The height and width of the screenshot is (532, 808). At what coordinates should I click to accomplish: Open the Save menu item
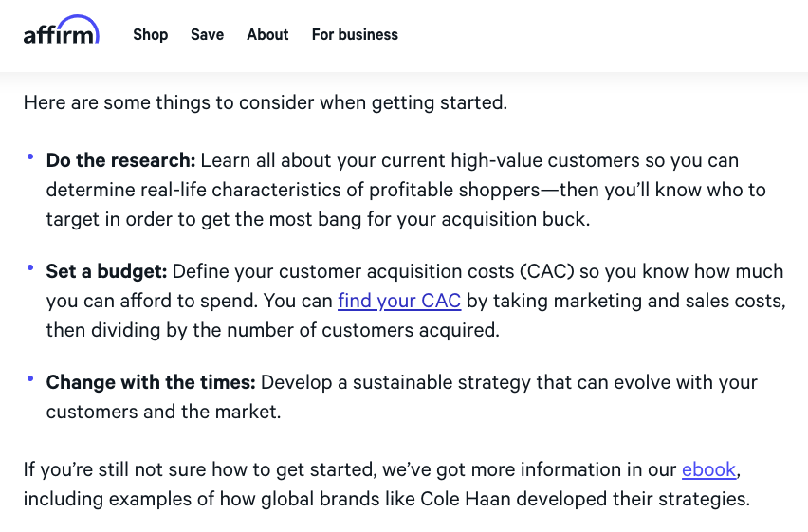point(207,35)
